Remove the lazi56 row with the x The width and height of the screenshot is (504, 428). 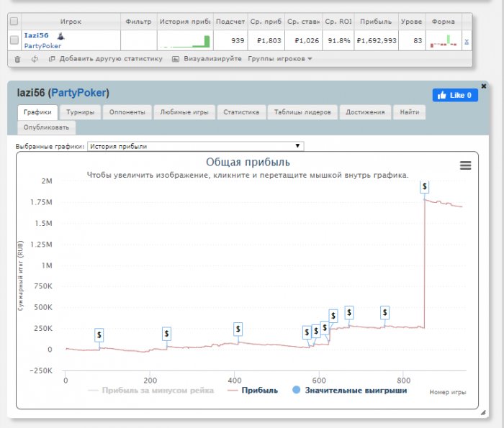(466, 42)
